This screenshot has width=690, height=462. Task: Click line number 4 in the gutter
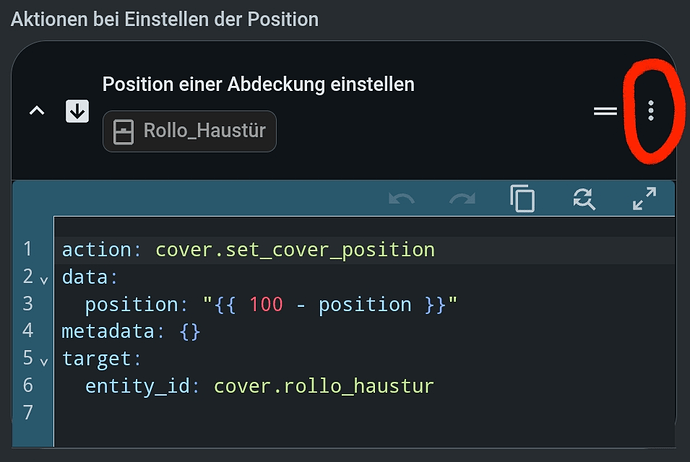pyautogui.click(x=28, y=330)
